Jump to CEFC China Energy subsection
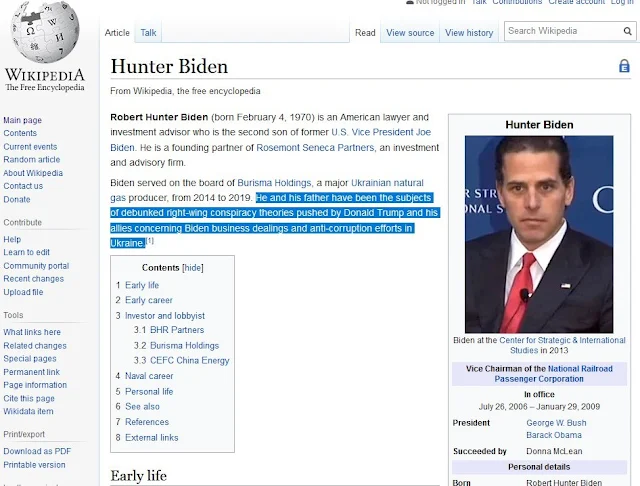This screenshot has height=486, width=640. [189, 360]
